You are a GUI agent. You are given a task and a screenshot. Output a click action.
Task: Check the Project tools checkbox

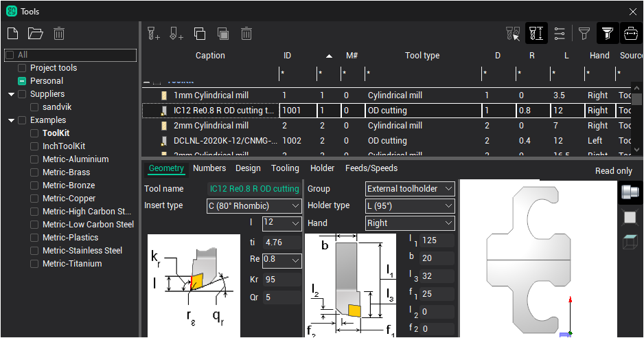pos(23,68)
